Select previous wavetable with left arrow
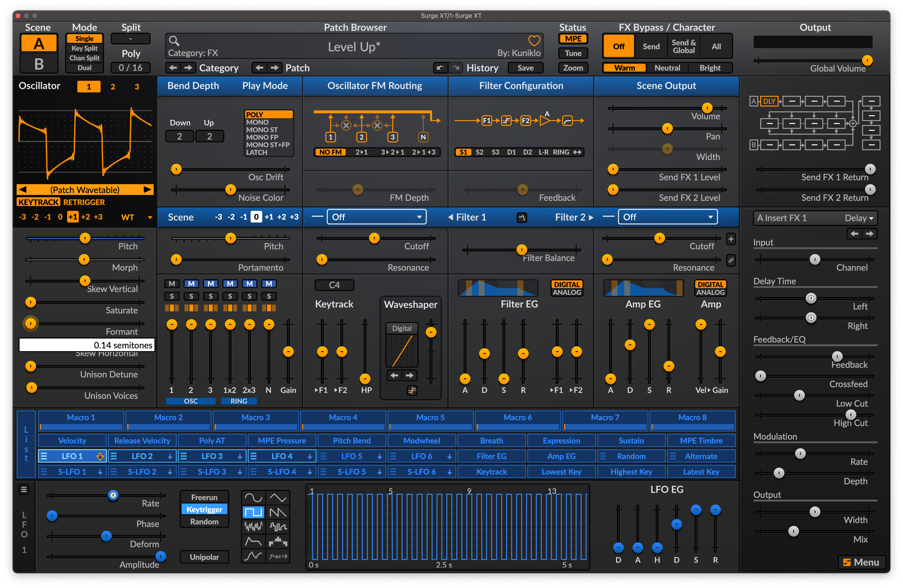Image resolution: width=903 pixels, height=588 pixels. point(23,189)
